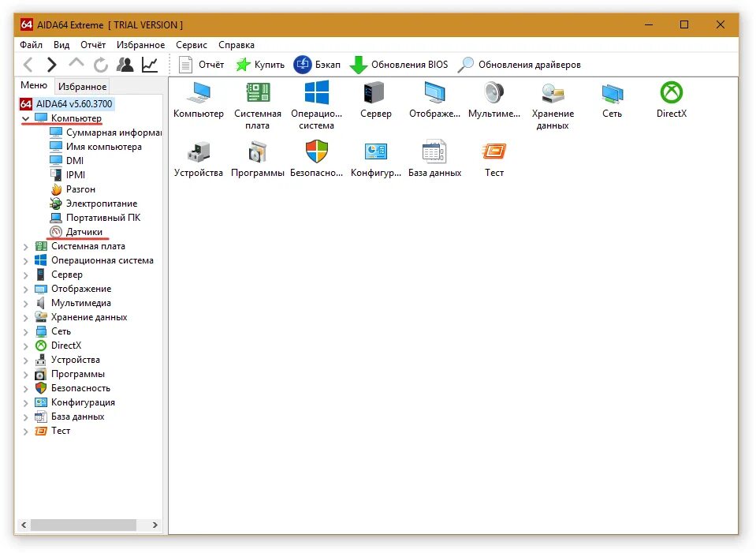
Task: Select Электропитание in tree
Action: [94, 204]
